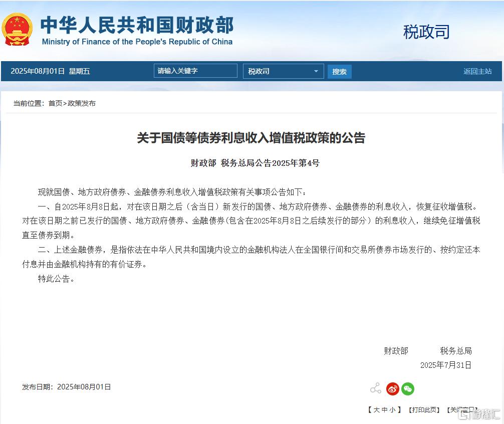The width and height of the screenshot is (504, 424).
Task: Click the English Ministry of Finance subtitle
Action: coord(137,42)
